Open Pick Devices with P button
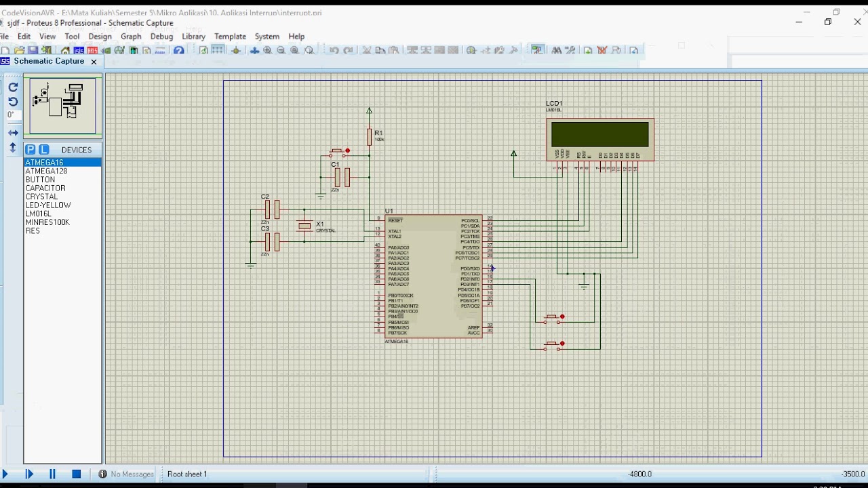 pyautogui.click(x=31, y=150)
